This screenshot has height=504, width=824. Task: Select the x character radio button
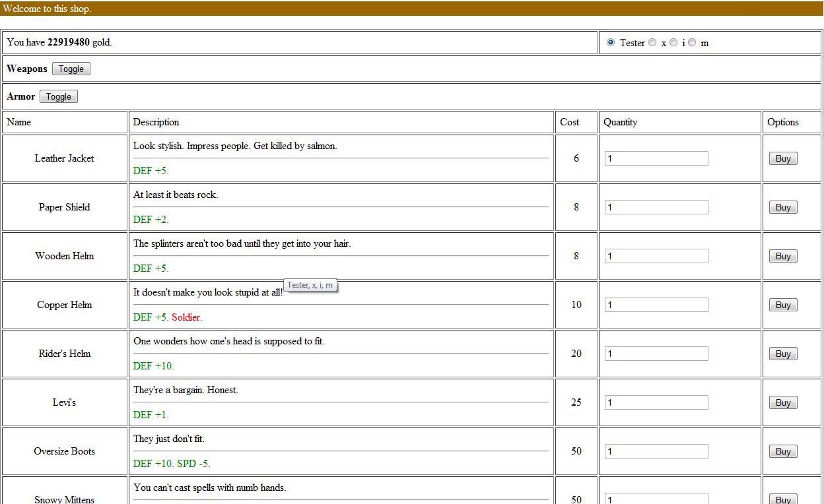coord(652,43)
